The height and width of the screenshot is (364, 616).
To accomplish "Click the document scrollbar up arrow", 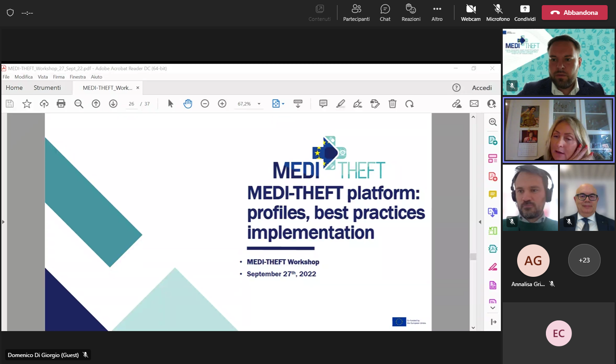I will [x=473, y=116].
